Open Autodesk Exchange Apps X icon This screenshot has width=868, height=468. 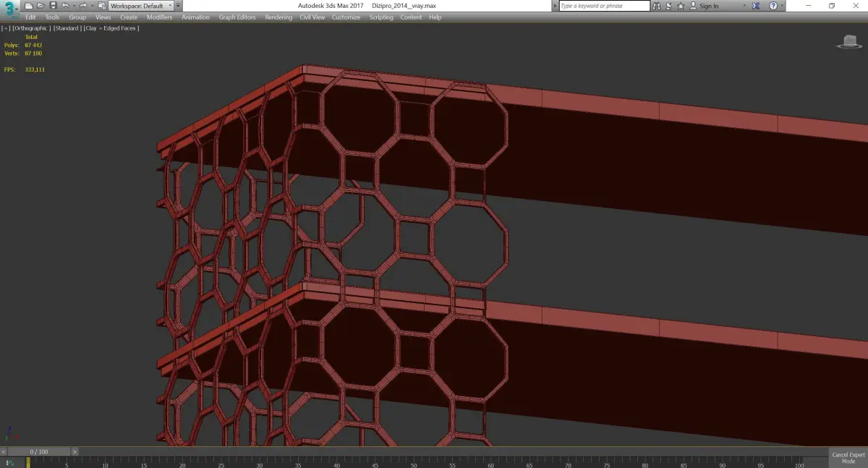coord(757,6)
